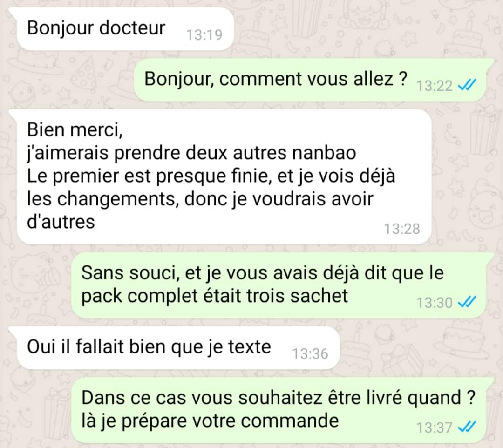Viewport: 503px width, 448px height.
Task: Click the 13:37 timestamp in the last bubble
Action: [435, 428]
